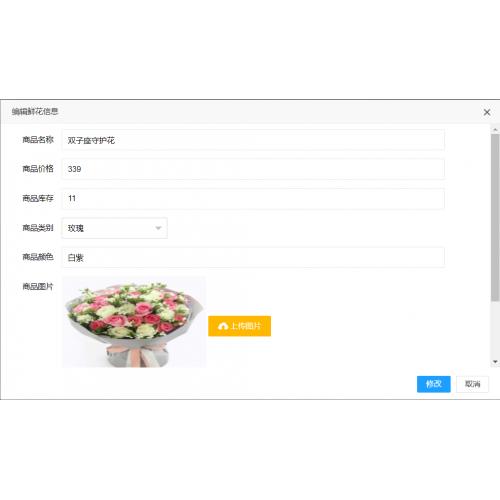The height and width of the screenshot is (500, 500).
Task: Click the scrollbar down arrow in the dialog
Action: 495,362
